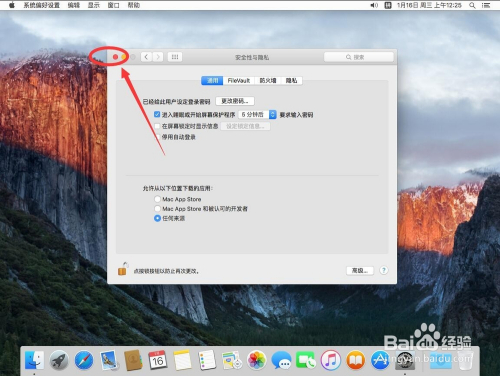Show all preferences grid button
Viewport: 500px width, 376px height.
pos(175,57)
